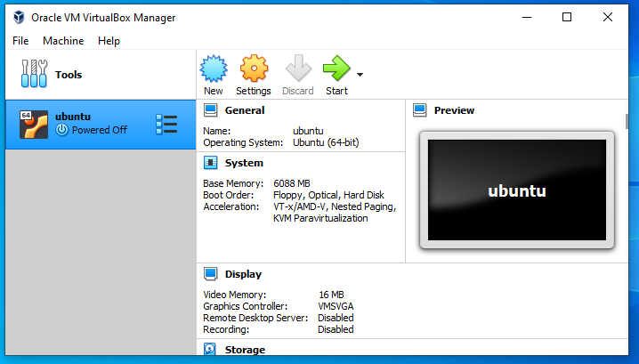Click the Preview section monitor icon
Screen dimensions: 639x364
(x=420, y=110)
